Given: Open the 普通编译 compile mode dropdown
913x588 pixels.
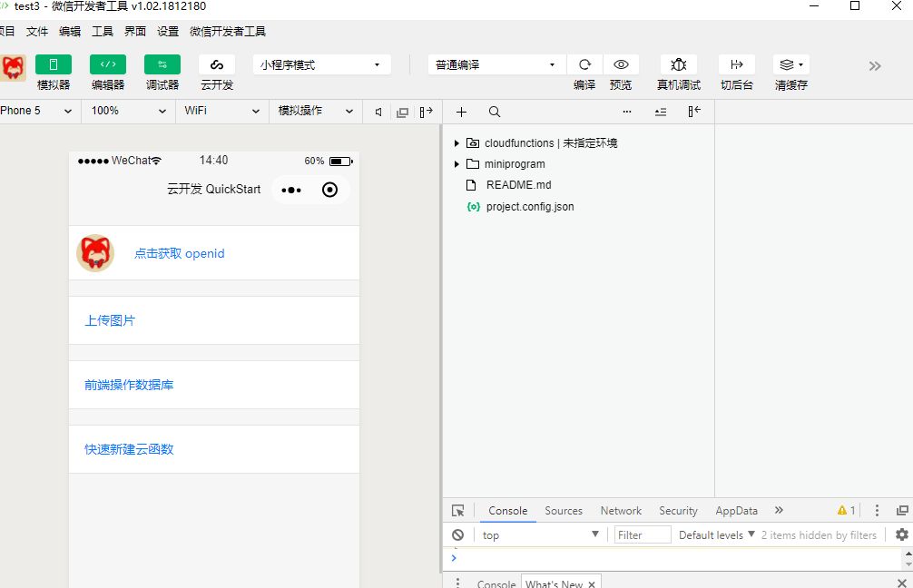Looking at the screenshot, I should click(496, 64).
